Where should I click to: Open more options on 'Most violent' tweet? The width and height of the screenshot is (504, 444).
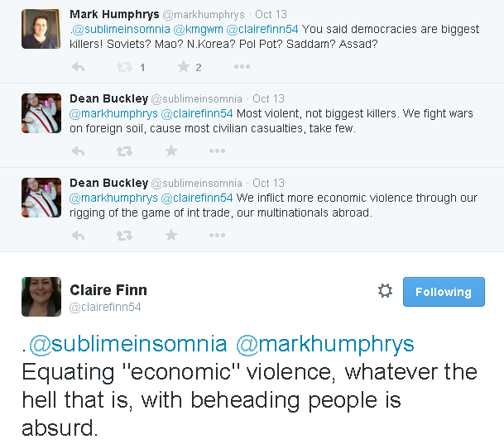[218, 151]
